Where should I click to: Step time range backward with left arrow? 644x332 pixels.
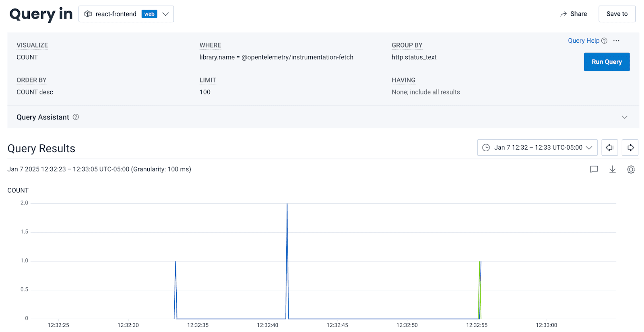tap(609, 148)
